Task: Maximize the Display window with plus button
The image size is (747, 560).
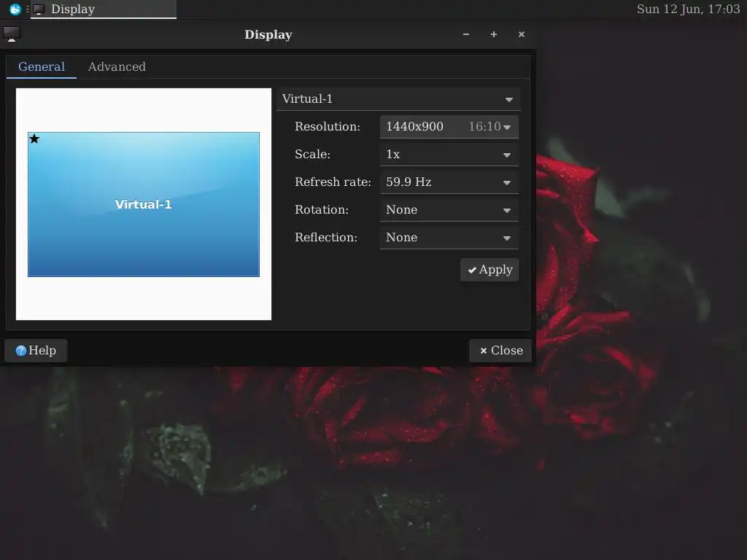Action: click(494, 34)
